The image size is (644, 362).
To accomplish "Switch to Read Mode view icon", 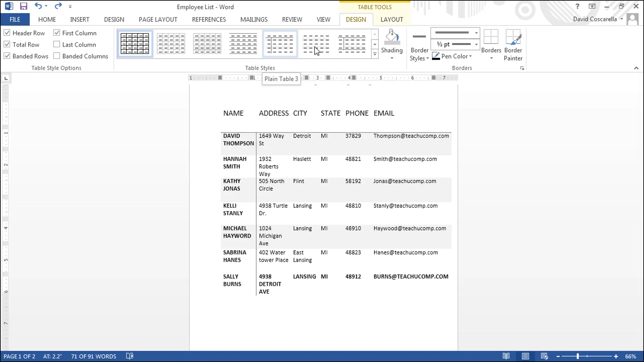I will pyautogui.click(x=506, y=356).
